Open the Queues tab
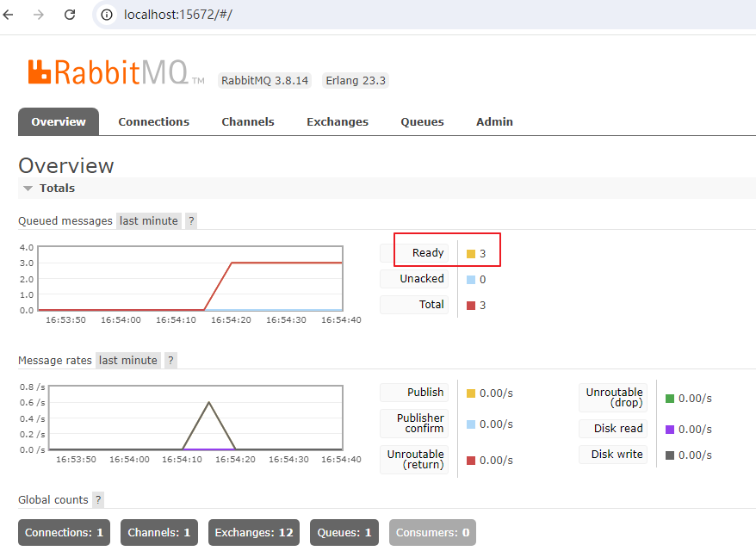This screenshot has width=756, height=551. point(423,122)
